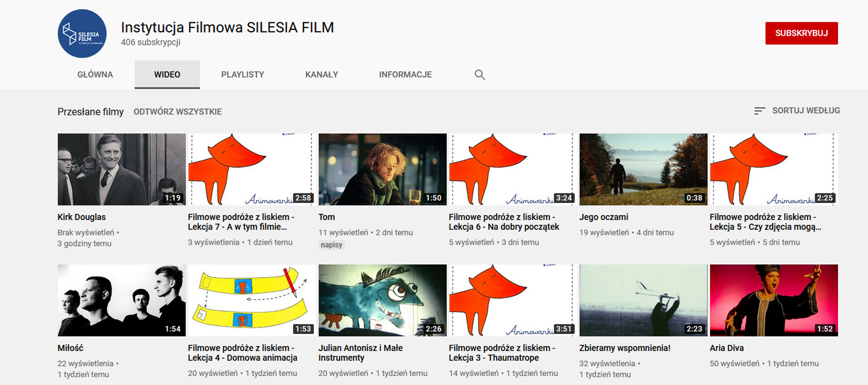Screen dimensions: 868x385
Task: Click the sort lines icon beside SORTUJ WEDŁUG
Action: [759, 111]
